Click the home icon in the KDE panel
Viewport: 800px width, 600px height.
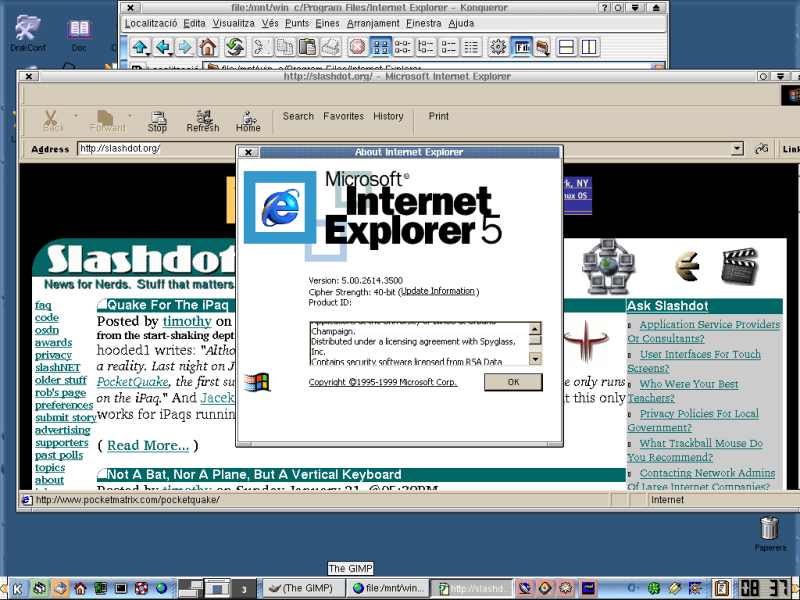[80, 589]
